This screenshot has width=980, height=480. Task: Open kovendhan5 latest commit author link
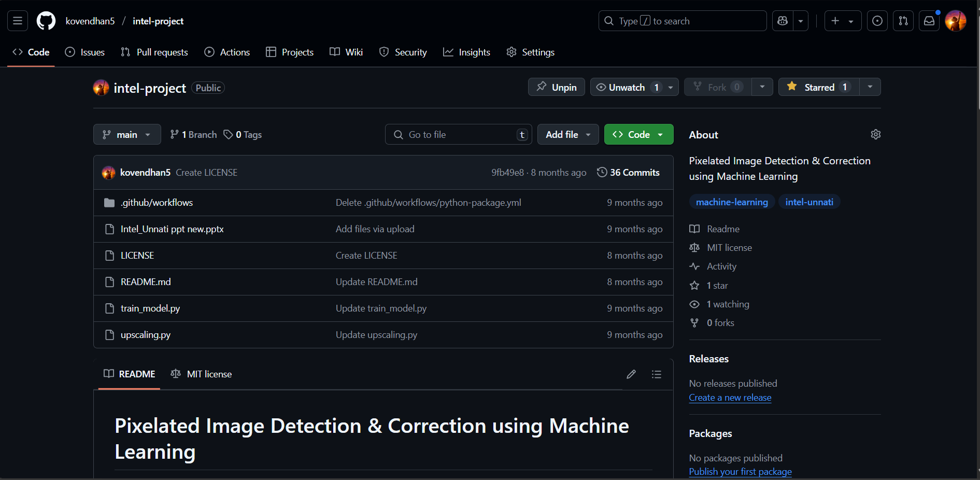click(145, 173)
